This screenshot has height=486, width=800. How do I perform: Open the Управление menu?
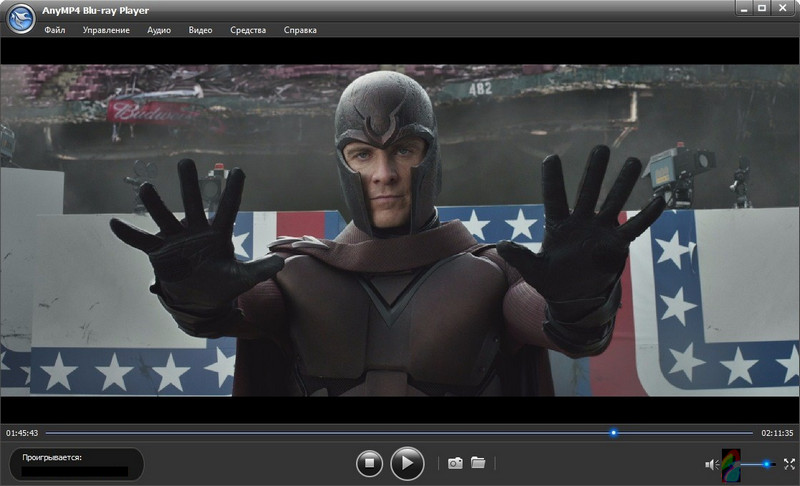coord(106,30)
